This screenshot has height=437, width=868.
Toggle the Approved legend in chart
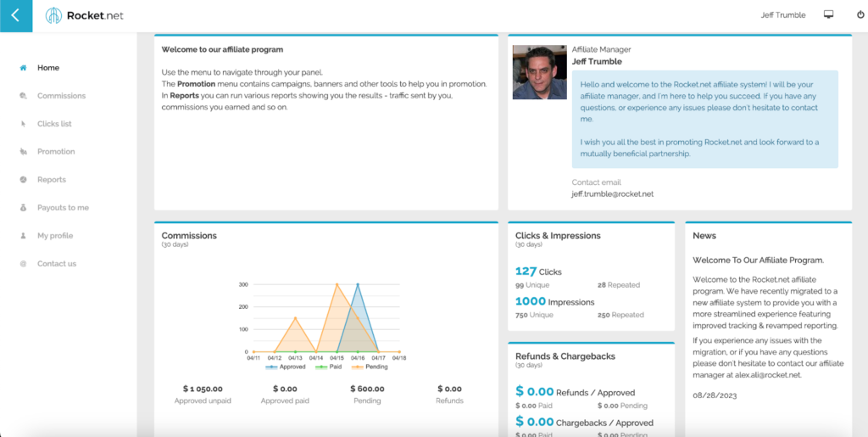[x=286, y=367]
